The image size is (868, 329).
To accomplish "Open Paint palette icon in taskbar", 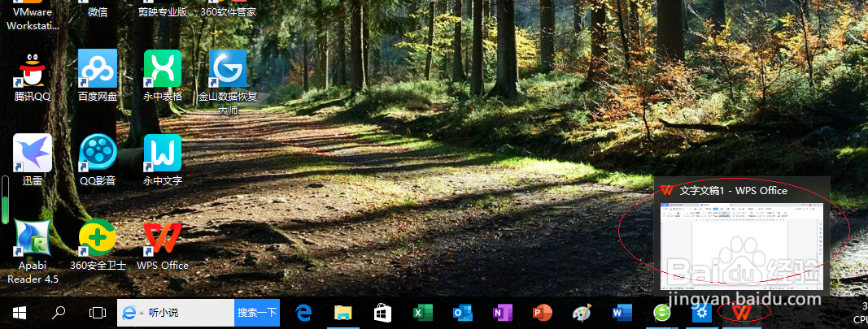I will point(582,313).
